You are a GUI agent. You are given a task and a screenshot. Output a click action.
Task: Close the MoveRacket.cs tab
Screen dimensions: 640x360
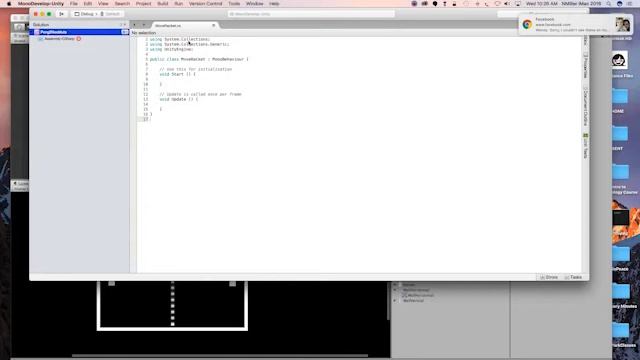pyautogui.click(x=213, y=25)
